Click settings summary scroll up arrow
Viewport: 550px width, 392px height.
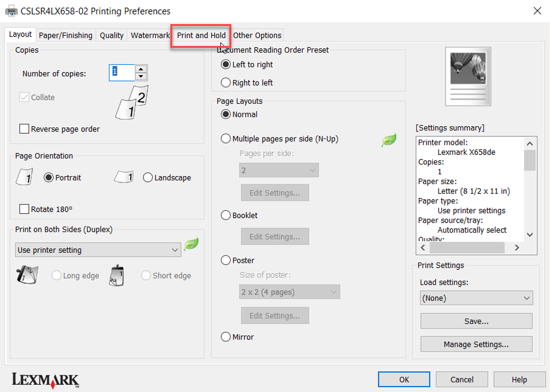530,144
